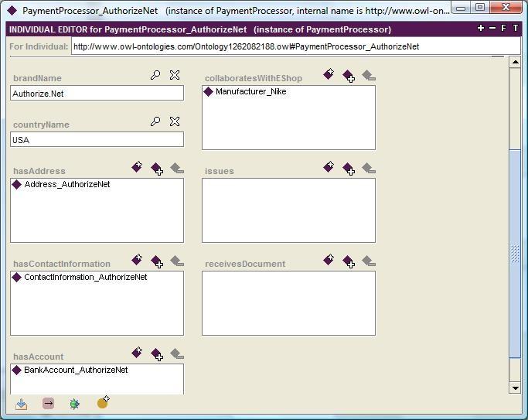528x420 pixels.
Task: Create new resource for issues property
Action: pyautogui.click(x=329, y=167)
